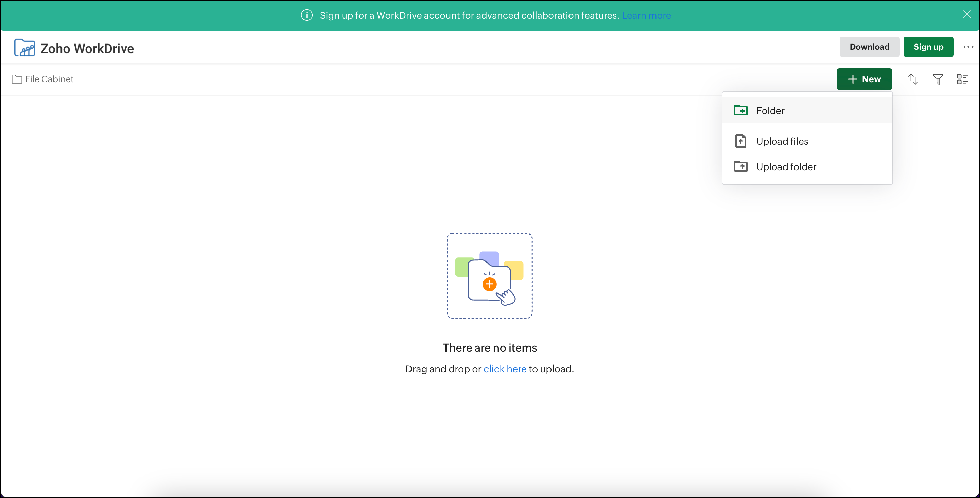980x498 pixels.
Task: Click the green new folder icon
Action: coord(740,110)
